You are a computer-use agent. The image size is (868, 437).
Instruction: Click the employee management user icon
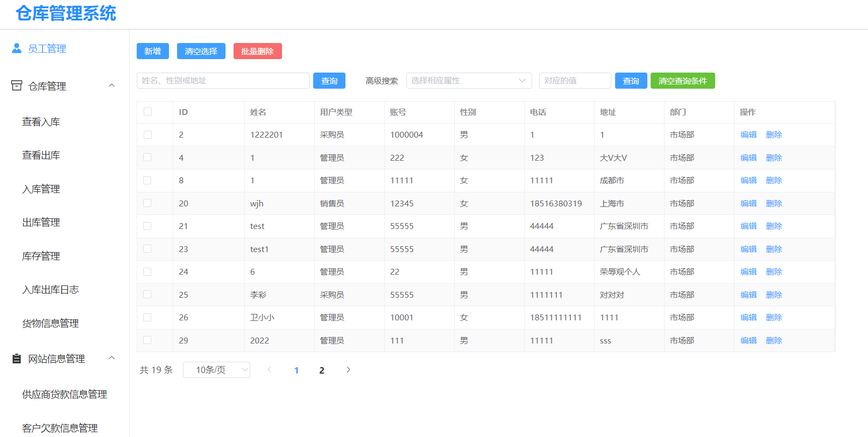pos(17,48)
